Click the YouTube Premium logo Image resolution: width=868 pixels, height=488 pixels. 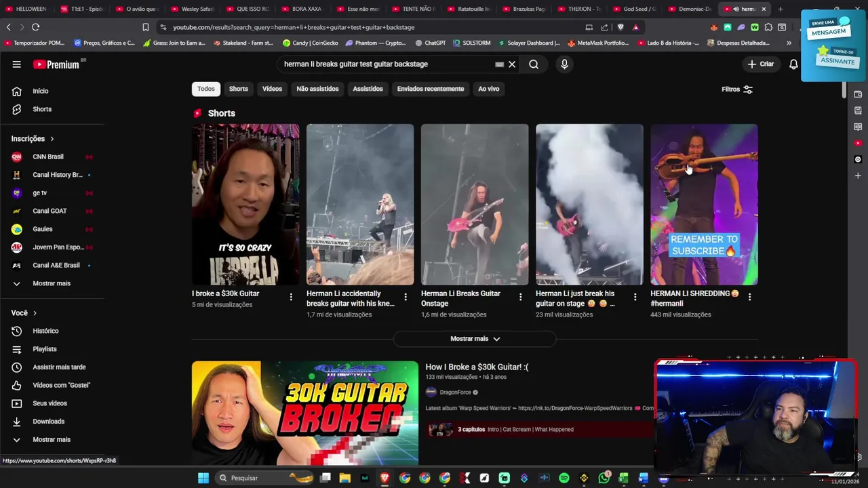point(56,64)
